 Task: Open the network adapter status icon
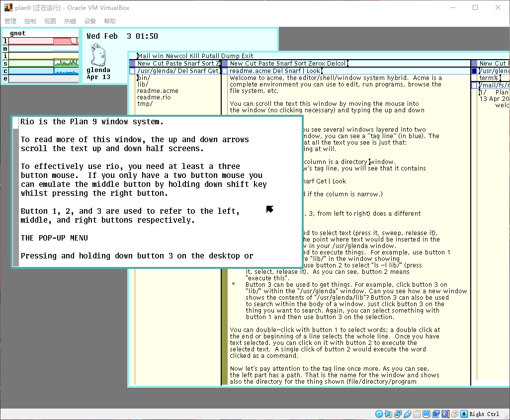click(x=398, y=414)
